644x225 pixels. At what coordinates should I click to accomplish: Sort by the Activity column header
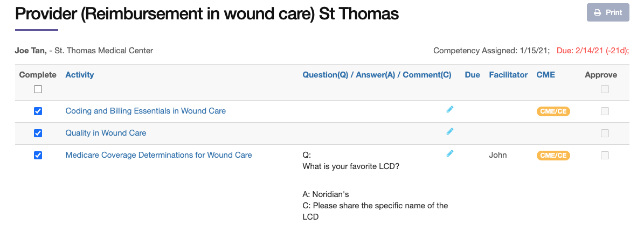pyautogui.click(x=80, y=75)
